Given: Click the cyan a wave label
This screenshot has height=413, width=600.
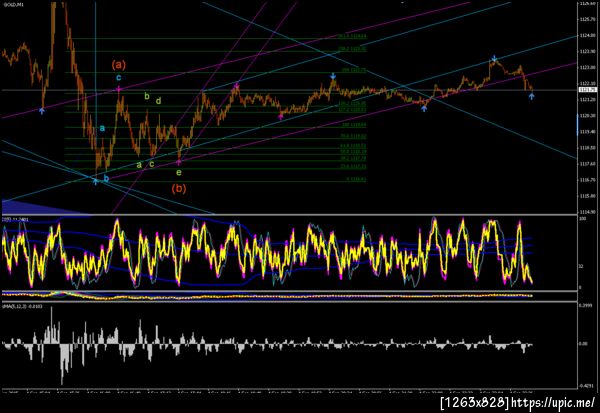Looking at the screenshot, I should [102, 128].
